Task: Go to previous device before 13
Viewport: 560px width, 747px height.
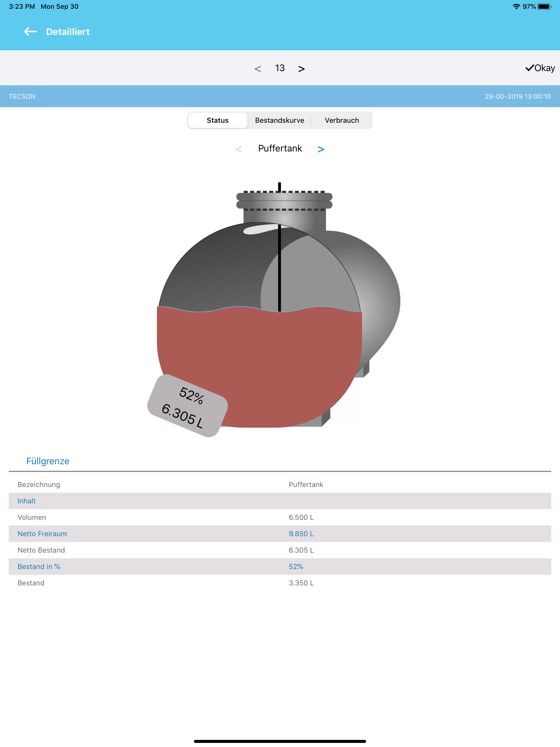Action: click(x=258, y=69)
